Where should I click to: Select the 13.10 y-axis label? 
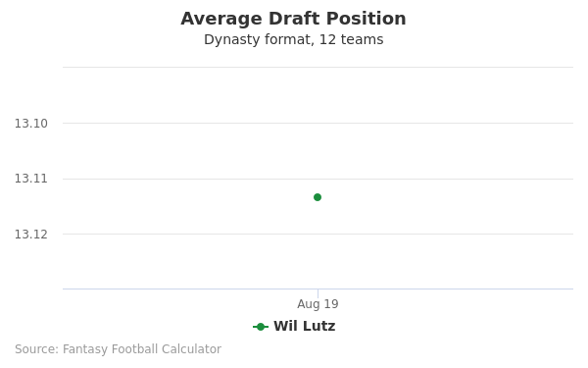coord(31,124)
